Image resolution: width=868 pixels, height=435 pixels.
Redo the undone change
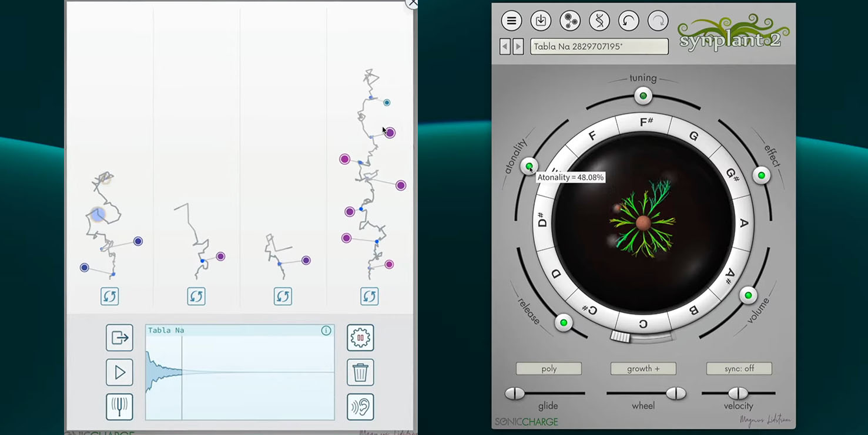pyautogui.click(x=658, y=21)
